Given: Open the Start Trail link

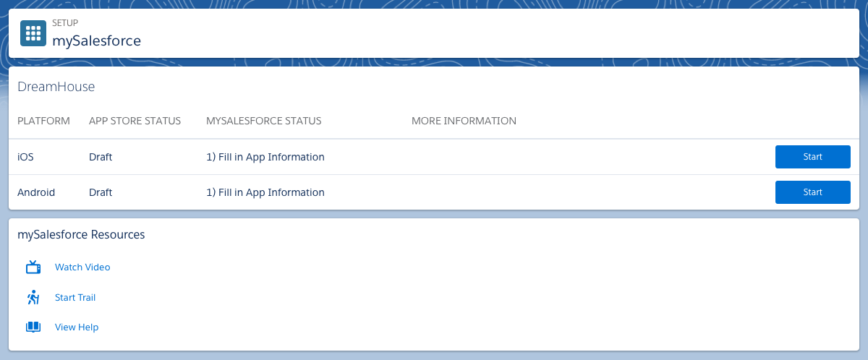Looking at the screenshot, I should [75, 297].
